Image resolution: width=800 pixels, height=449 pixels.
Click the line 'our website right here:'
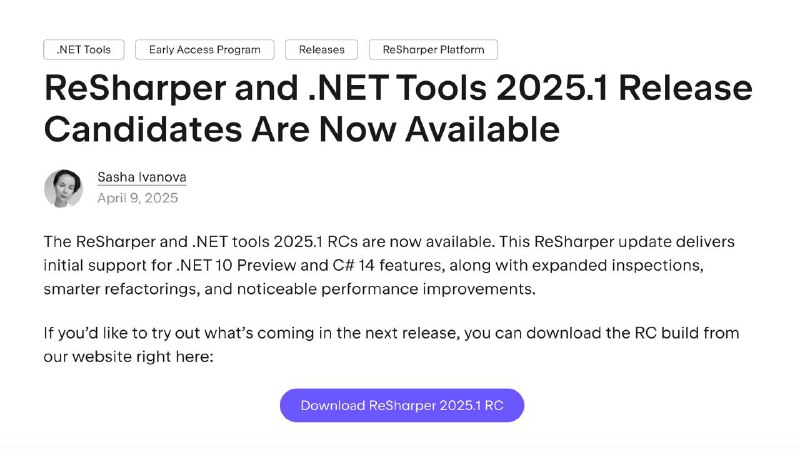tap(128, 357)
